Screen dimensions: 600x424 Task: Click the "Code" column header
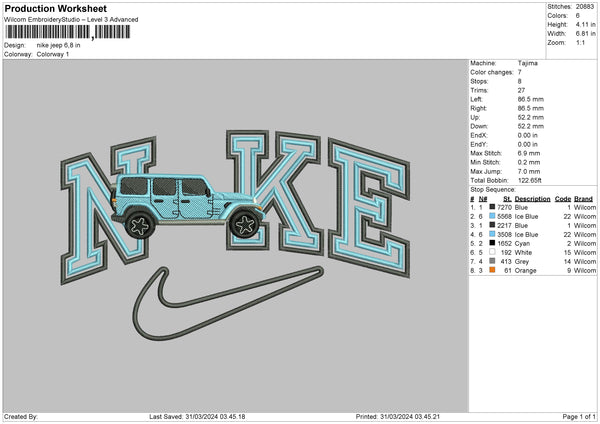(x=562, y=199)
